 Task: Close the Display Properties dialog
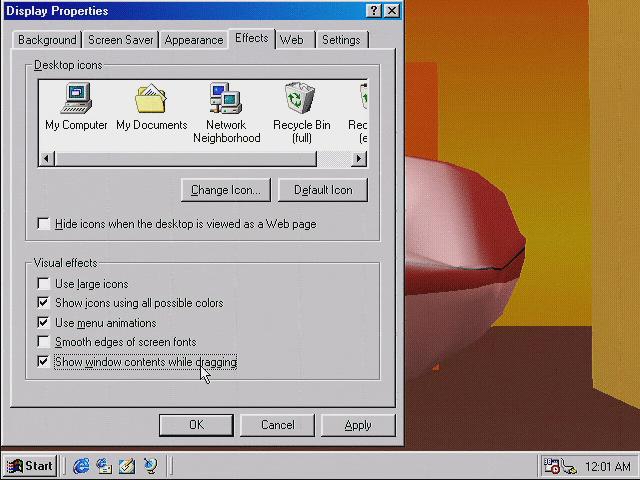click(392, 11)
